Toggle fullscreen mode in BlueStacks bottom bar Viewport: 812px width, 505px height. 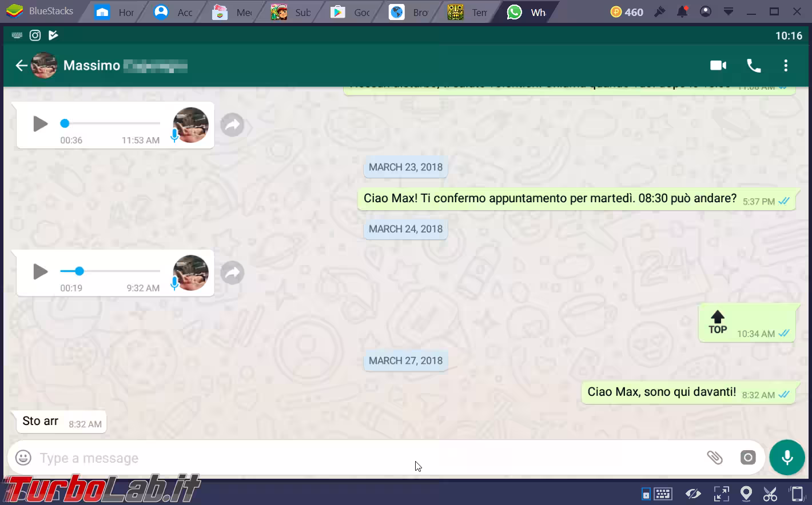pos(721,494)
